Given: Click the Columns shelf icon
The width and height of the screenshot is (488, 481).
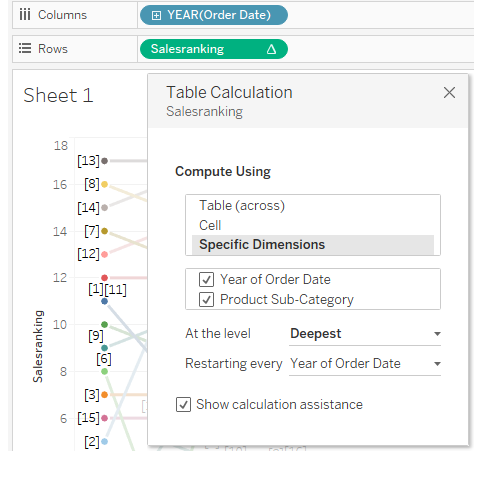Looking at the screenshot, I should pyautogui.click(x=25, y=15).
